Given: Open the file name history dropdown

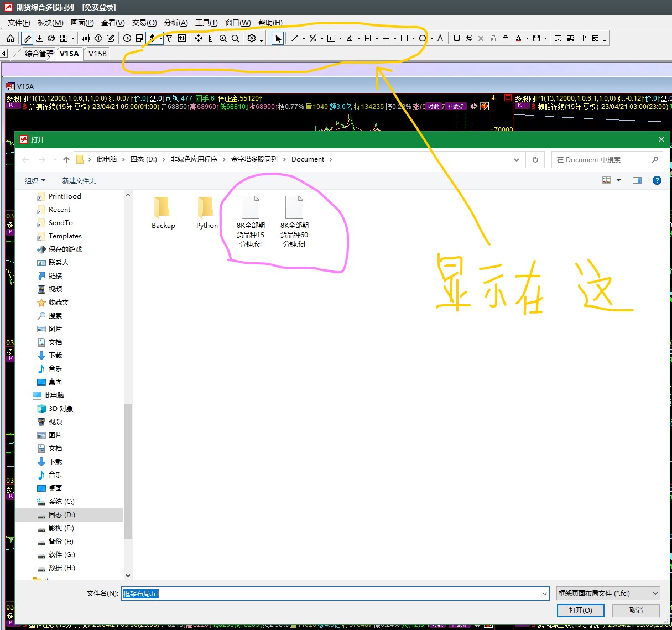Looking at the screenshot, I should (x=544, y=593).
